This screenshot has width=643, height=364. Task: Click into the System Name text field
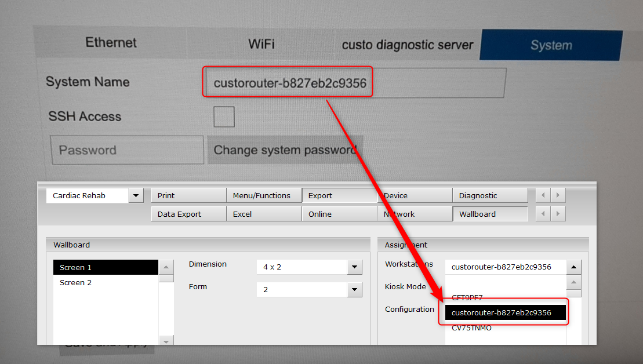355,83
